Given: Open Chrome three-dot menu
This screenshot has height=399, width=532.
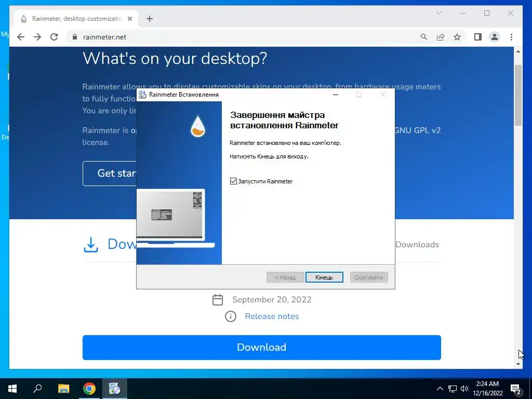Looking at the screenshot, I should [x=511, y=37].
